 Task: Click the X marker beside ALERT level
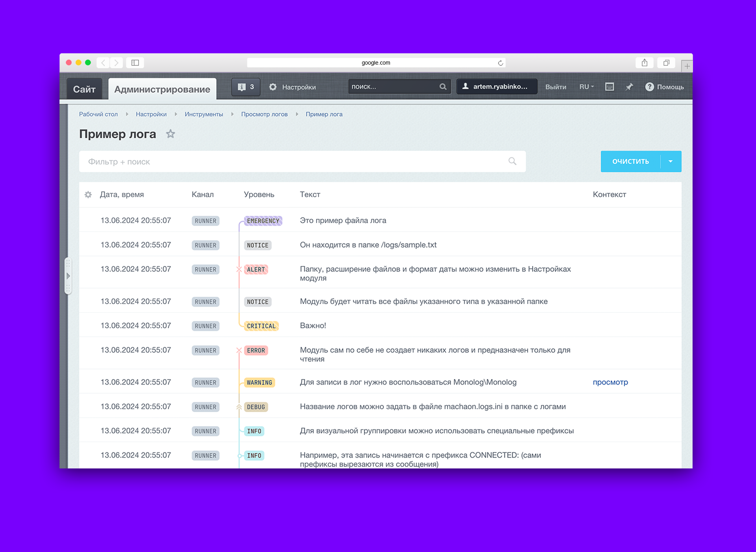point(239,269)
